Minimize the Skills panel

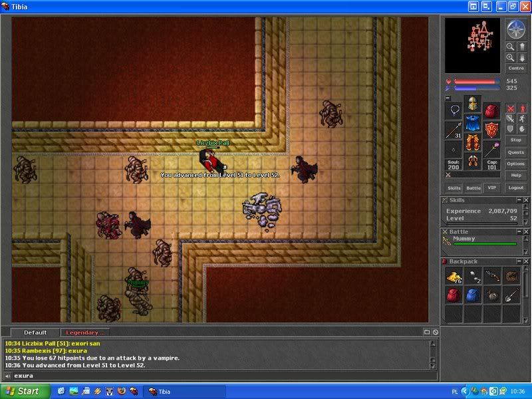click(x=519, y=200)
